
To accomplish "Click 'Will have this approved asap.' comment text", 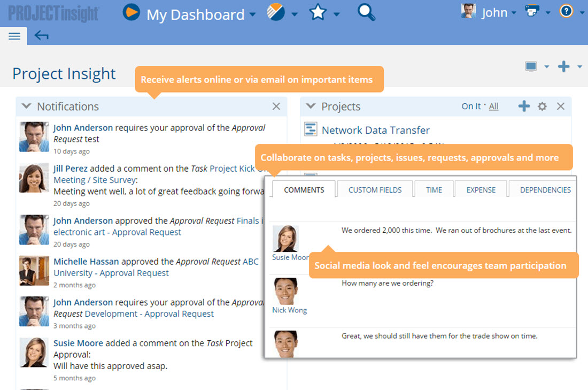I will pyautogui.click(x=110, y=366).
